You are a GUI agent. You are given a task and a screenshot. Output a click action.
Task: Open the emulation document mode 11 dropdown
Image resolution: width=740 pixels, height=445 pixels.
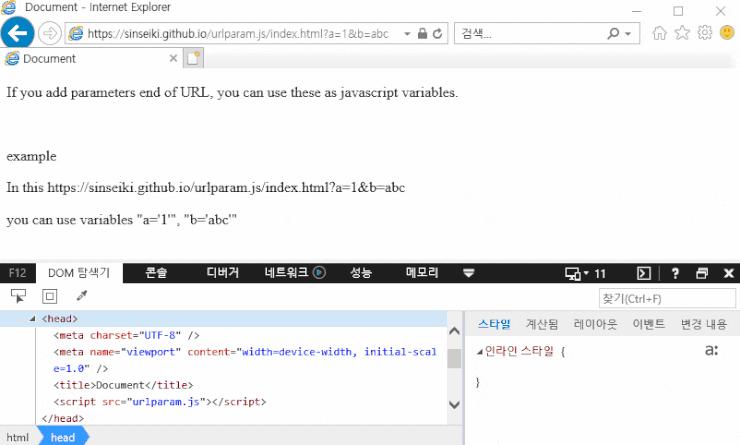point(585,274)
